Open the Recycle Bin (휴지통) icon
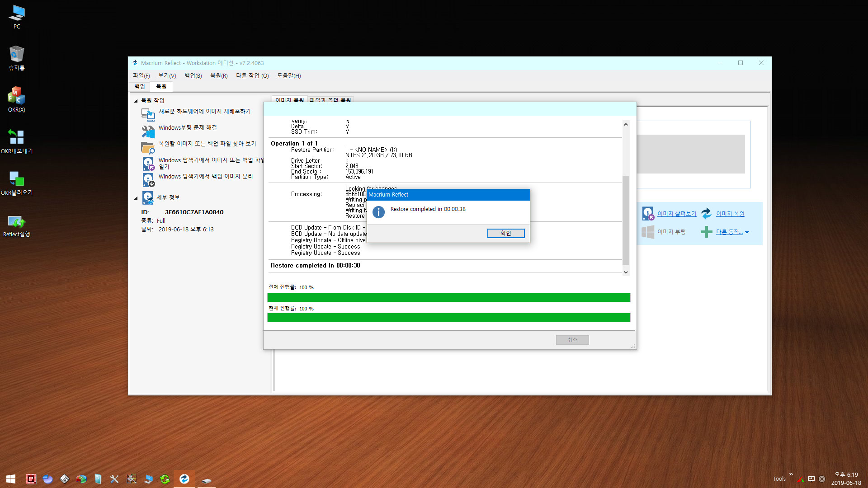Image resolution: width=868 pixels, height=488 pixels. [17, 58]
